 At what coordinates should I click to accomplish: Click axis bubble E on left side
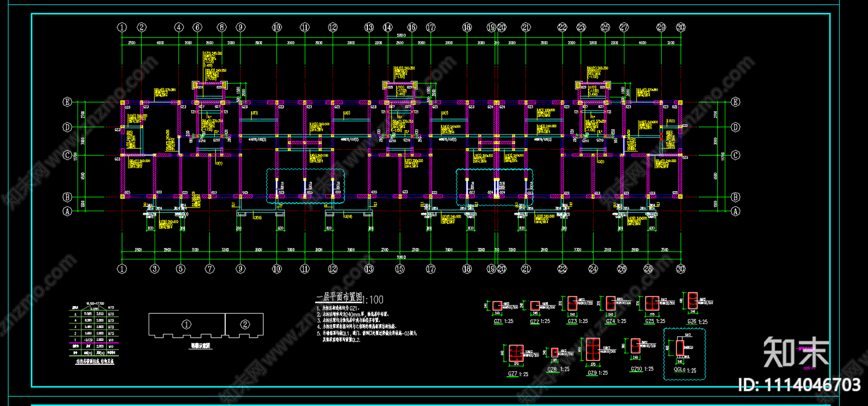pos(67,102)
